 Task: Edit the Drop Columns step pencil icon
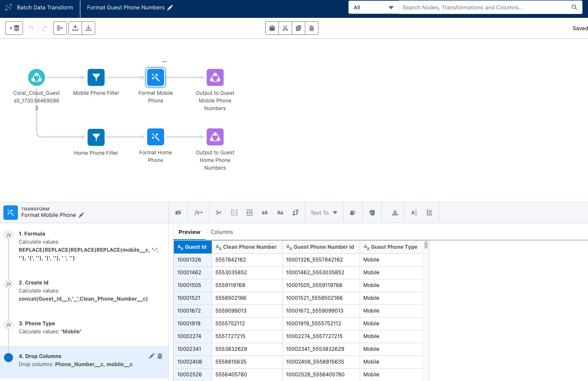151,356
